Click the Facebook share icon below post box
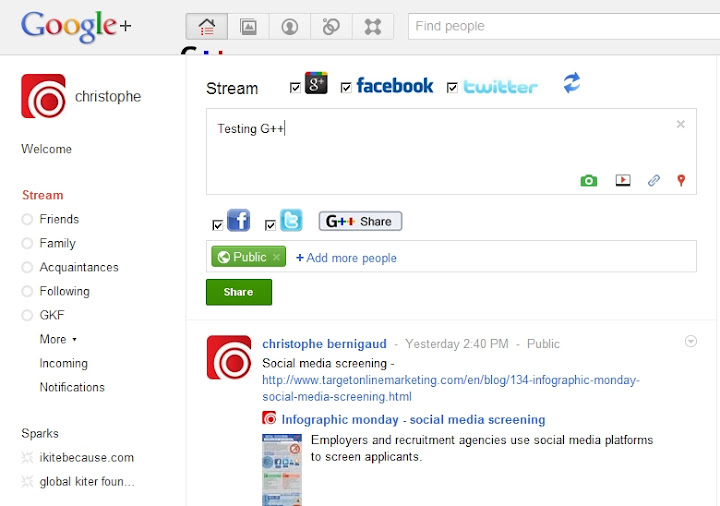This screenshot has width=720, height=506. pos(238,220)
